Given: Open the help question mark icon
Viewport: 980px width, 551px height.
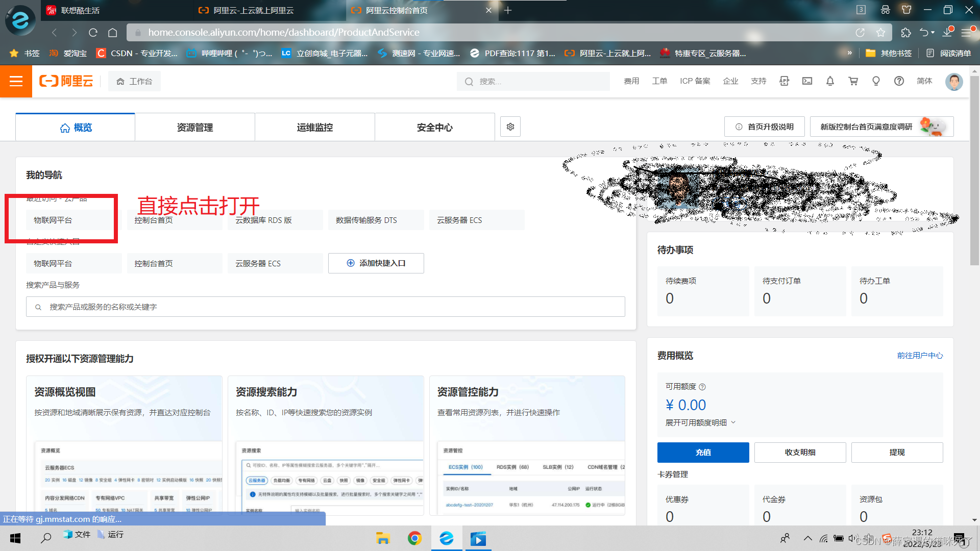Looking at the screenshot, I should coord(899,81).
